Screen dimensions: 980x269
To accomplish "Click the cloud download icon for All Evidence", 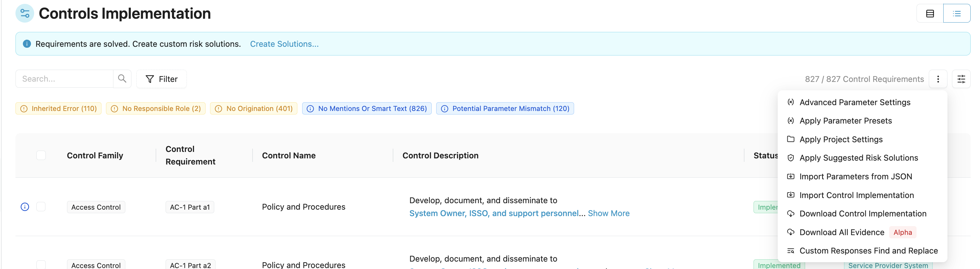I will (x=791, y=232).
